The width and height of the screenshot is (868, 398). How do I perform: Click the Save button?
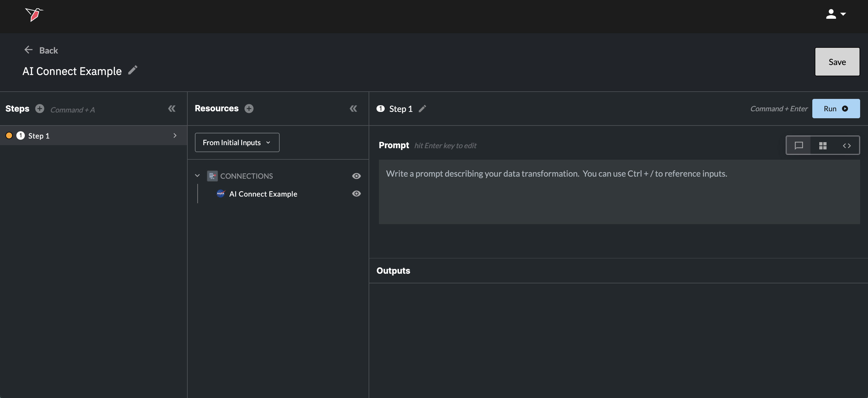point(837,62)
